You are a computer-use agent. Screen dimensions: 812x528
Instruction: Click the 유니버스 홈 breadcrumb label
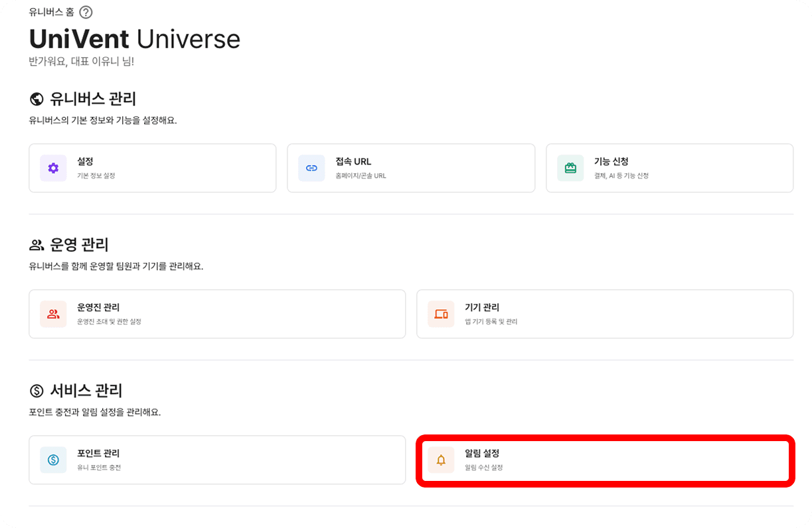(51, 12)
